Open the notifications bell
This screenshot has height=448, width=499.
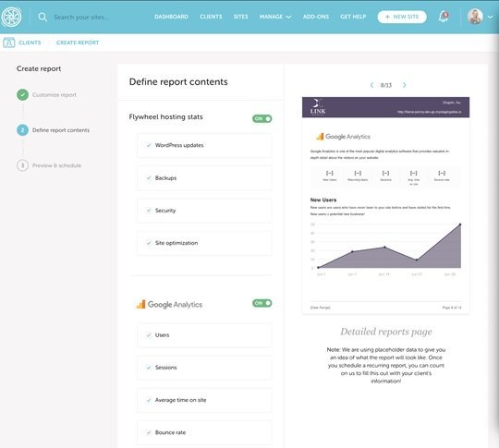point(444,17)
